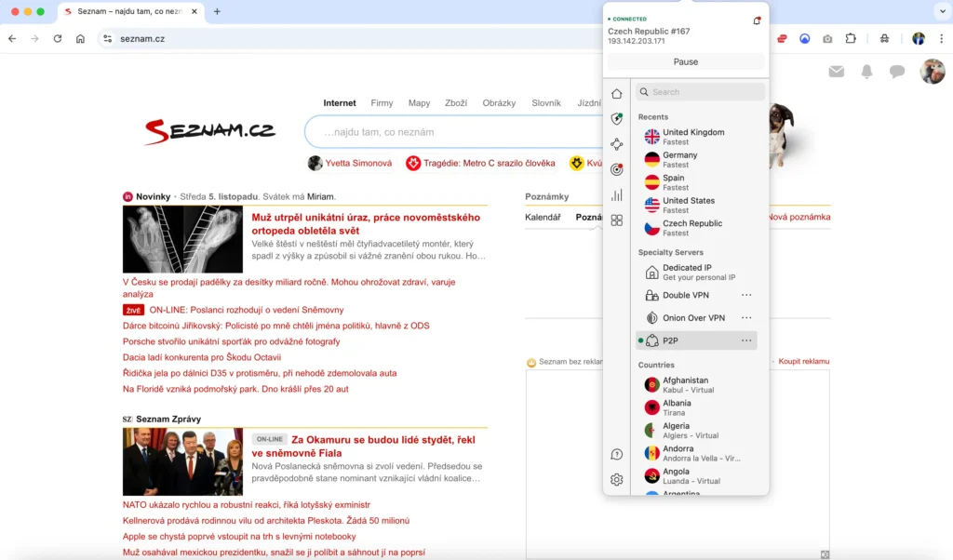This screenshot has width=953, height=560.
Task: Click the NordVPN search field
Action: click(700, 91)
